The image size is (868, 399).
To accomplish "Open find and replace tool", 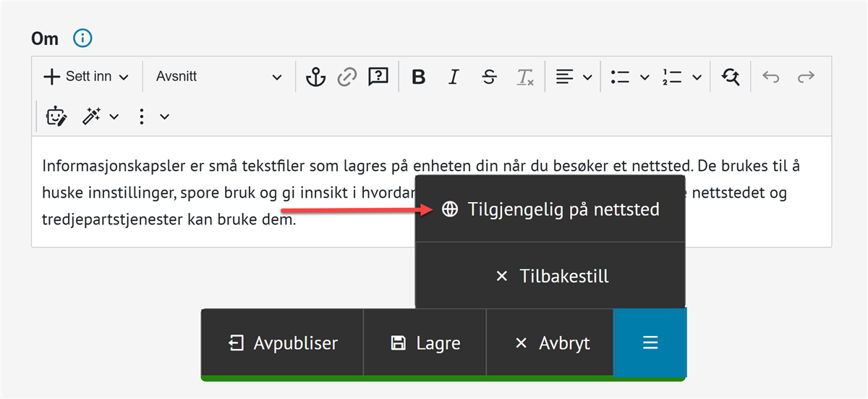I will pos(730,77).
